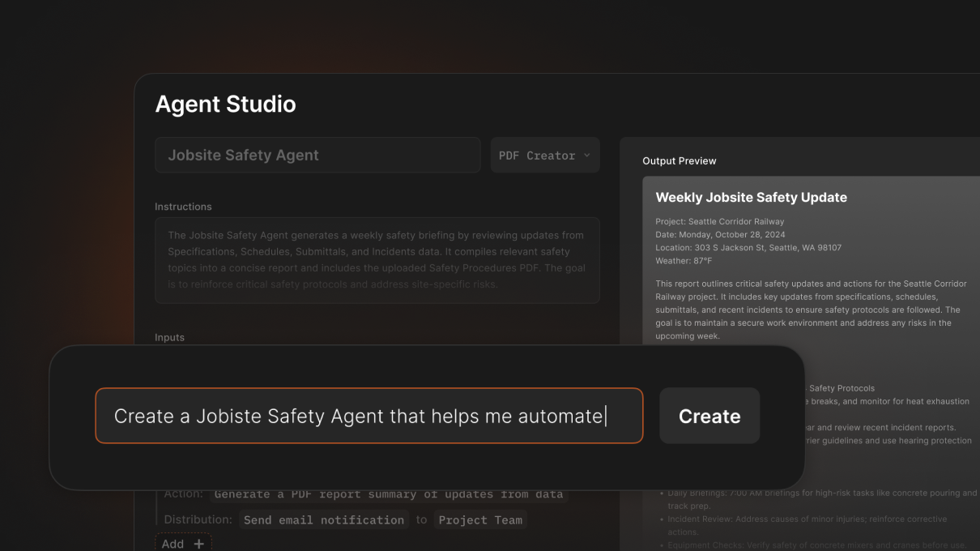Click inside the Instructions text area
980x551 pixels.
(377, 259)
